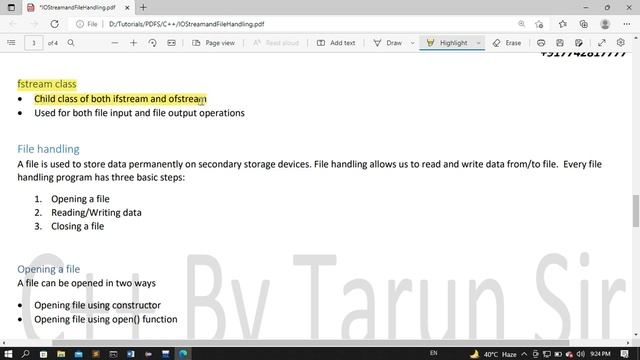The image size is (640, 360).
Task: Open the Favorites star list
Action: pos(563,24)
